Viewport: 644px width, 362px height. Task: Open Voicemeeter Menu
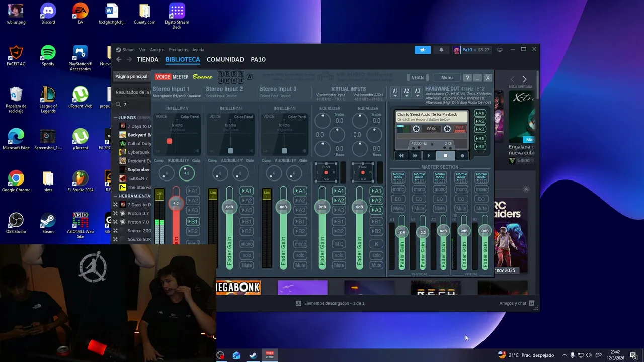point(447,78)
